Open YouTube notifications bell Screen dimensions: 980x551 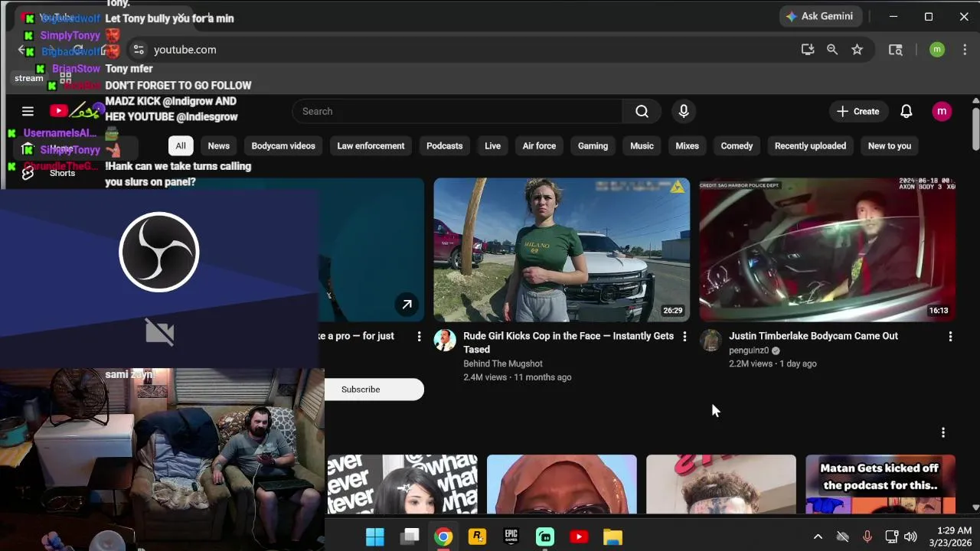[906, 112]
